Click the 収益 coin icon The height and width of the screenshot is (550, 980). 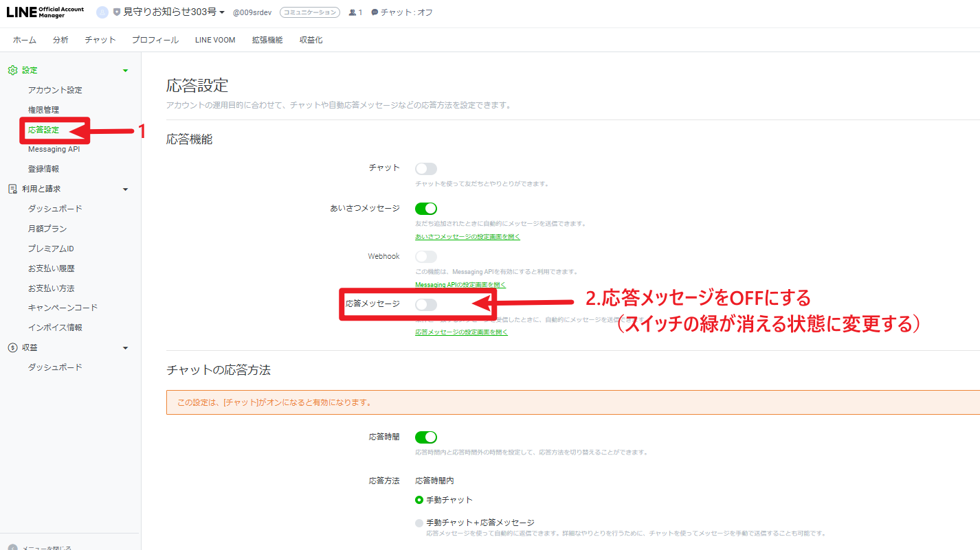[12, 347]
